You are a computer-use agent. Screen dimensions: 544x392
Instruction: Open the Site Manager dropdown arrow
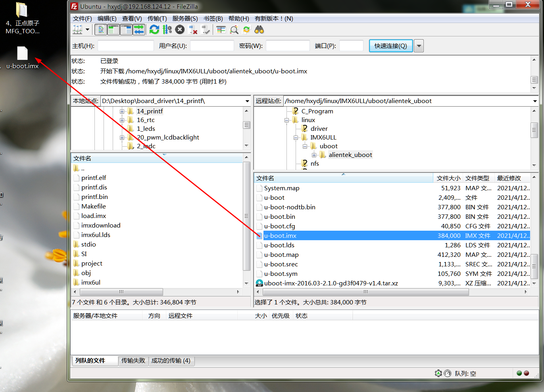click(x=88, y=29)
